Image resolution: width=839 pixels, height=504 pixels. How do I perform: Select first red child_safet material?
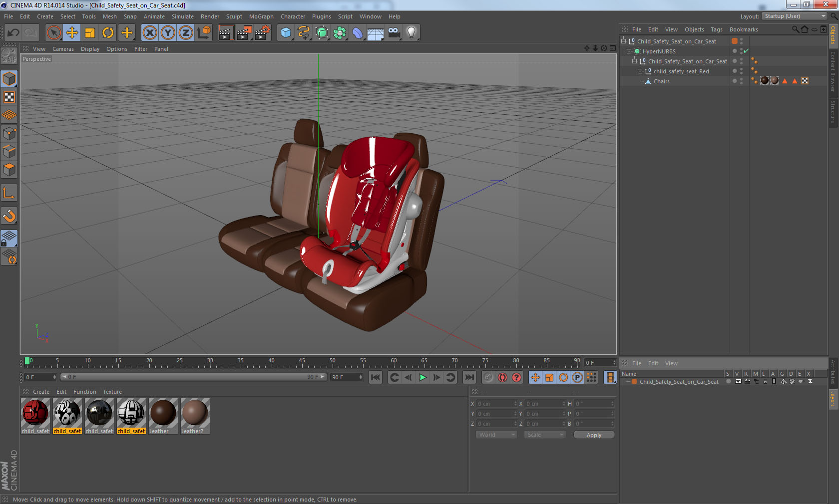(x=35, y=416)
